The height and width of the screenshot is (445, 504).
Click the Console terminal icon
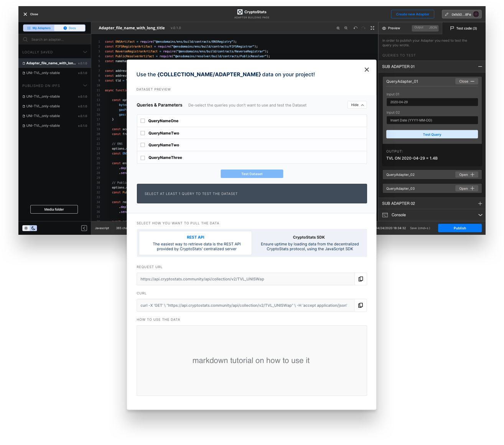[x=385, y=215]
